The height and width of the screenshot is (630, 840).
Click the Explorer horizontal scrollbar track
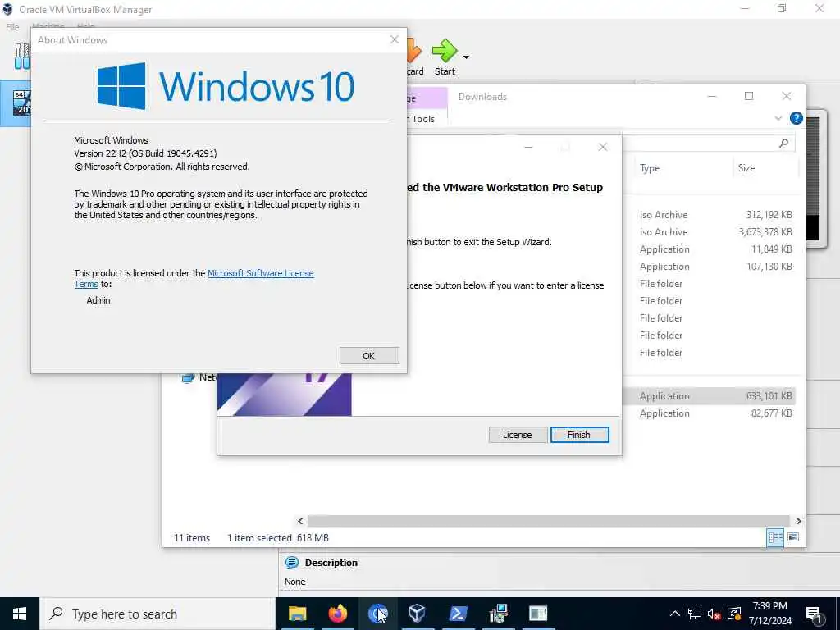pos(549,521)
